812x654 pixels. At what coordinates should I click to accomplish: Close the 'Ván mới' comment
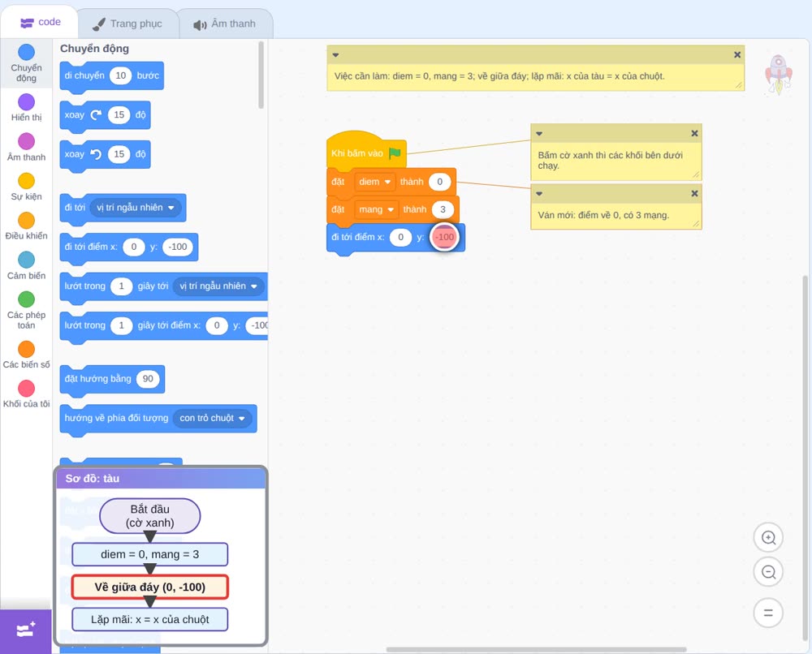coord(694,193)
